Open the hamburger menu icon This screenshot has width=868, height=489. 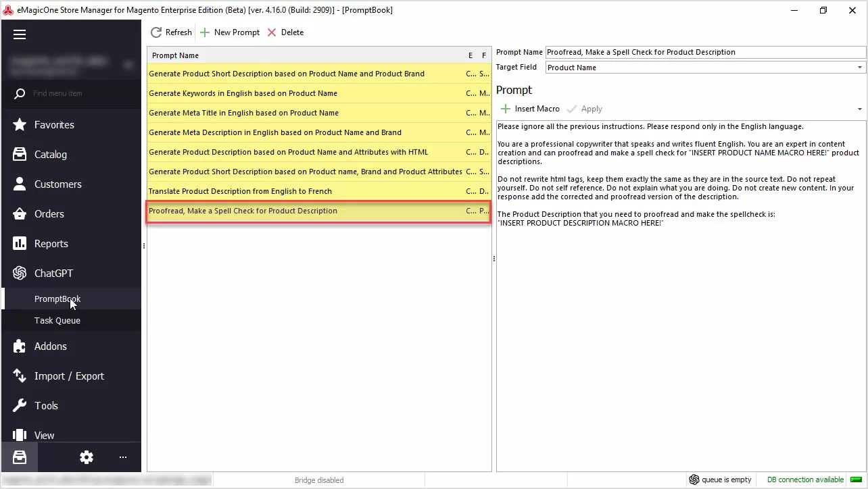point(20,34)
